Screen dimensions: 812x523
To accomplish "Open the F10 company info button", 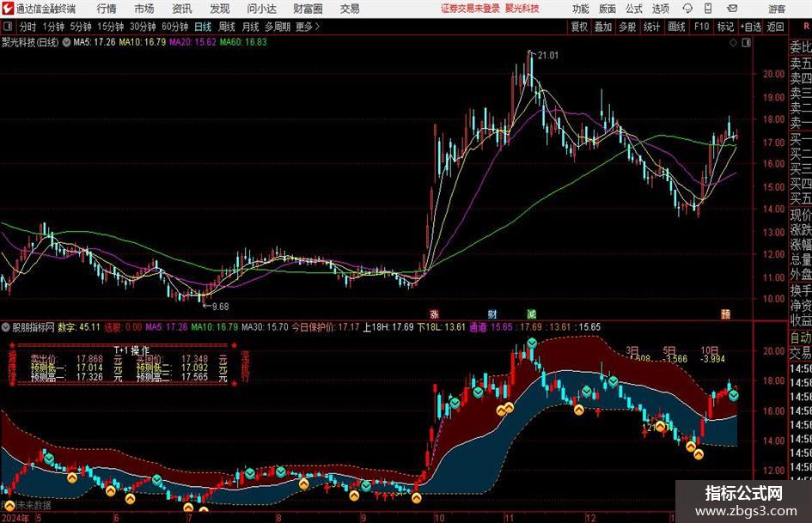I will pyautogui.click(x=701, y=27).
